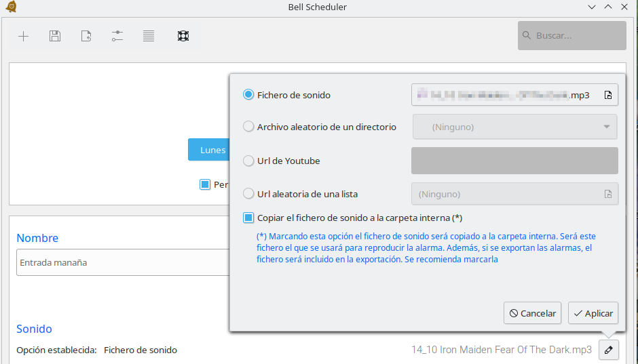This screenshot has width=638, height=364.
Task: Select the 'Url de Youtube' radio button
Action: click(248, 161)
